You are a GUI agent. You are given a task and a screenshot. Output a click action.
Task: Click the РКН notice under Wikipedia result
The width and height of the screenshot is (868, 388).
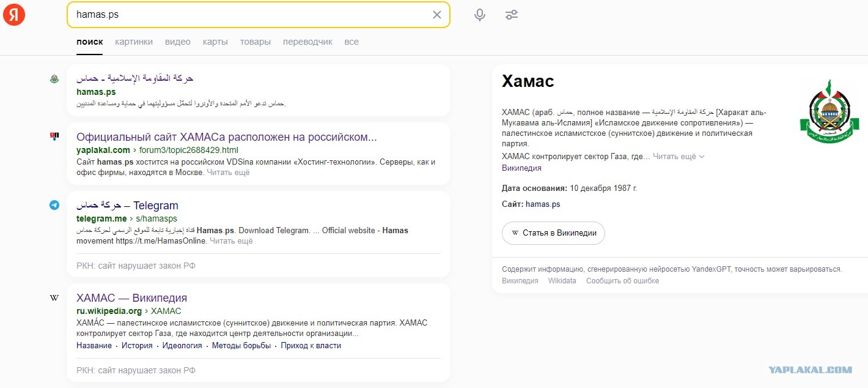click(136, 370)
